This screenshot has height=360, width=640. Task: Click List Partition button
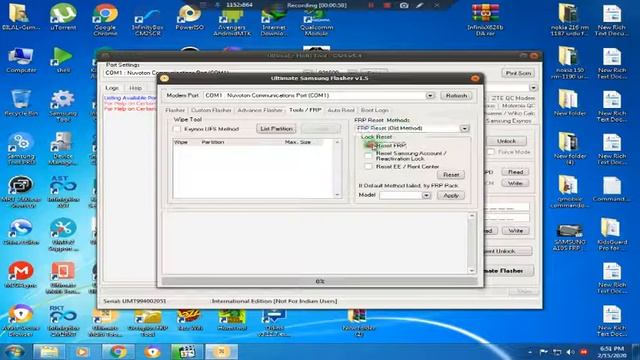(276, 129)
